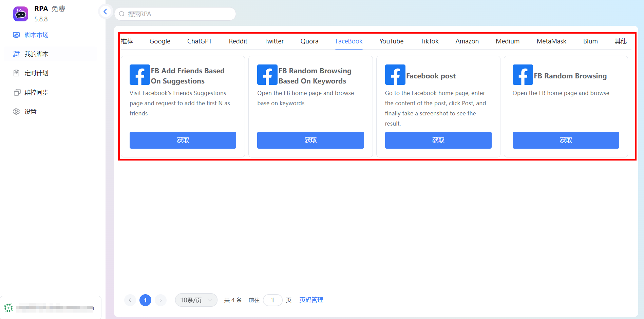Open 设置 gear settings
Image resolution: width=644 pixels, height=319 pixels.
[x=16, y=111]
